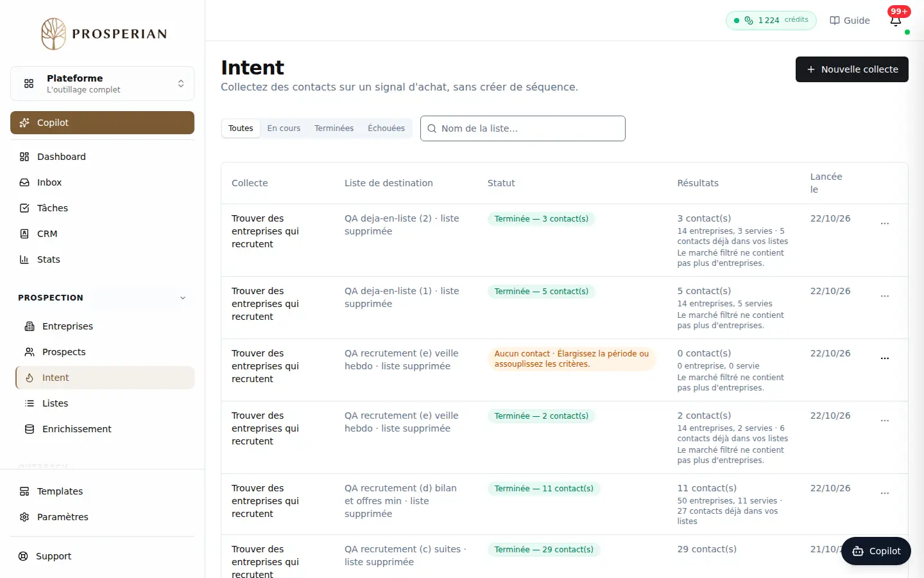
Task: Click the Support lifebuoy icon
Action: point(23,556)
